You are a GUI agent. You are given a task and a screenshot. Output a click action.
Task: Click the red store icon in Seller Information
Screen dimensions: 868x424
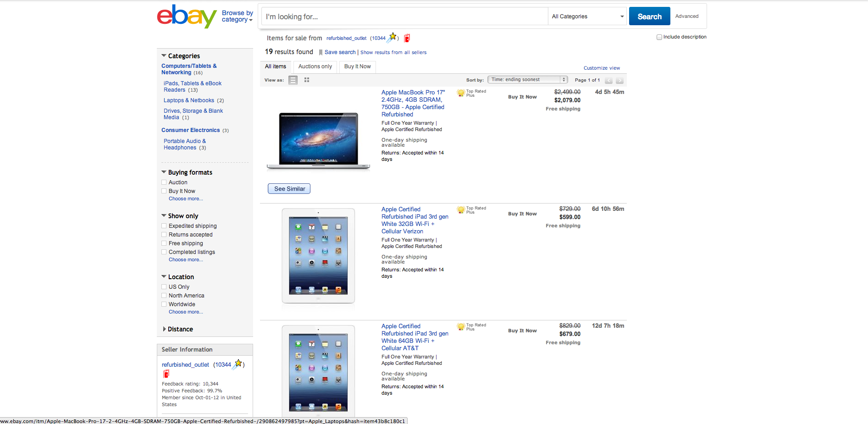[166, 374]
